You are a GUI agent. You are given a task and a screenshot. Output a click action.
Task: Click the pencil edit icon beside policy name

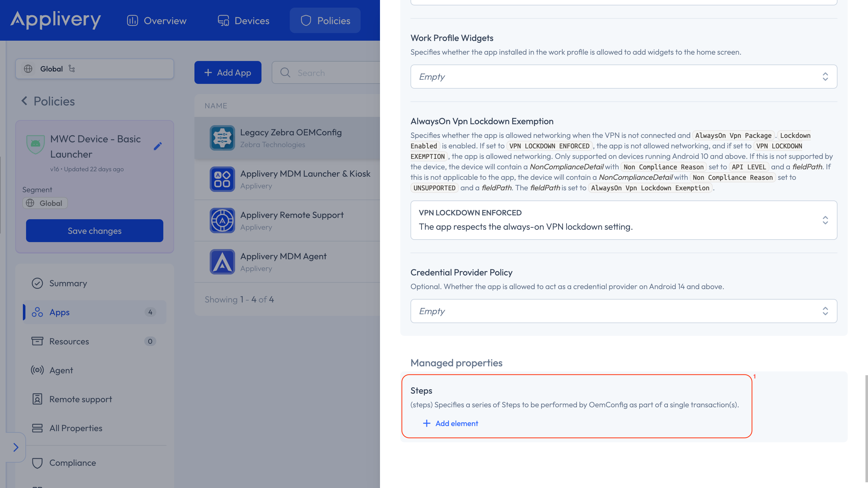pos(158,146)
